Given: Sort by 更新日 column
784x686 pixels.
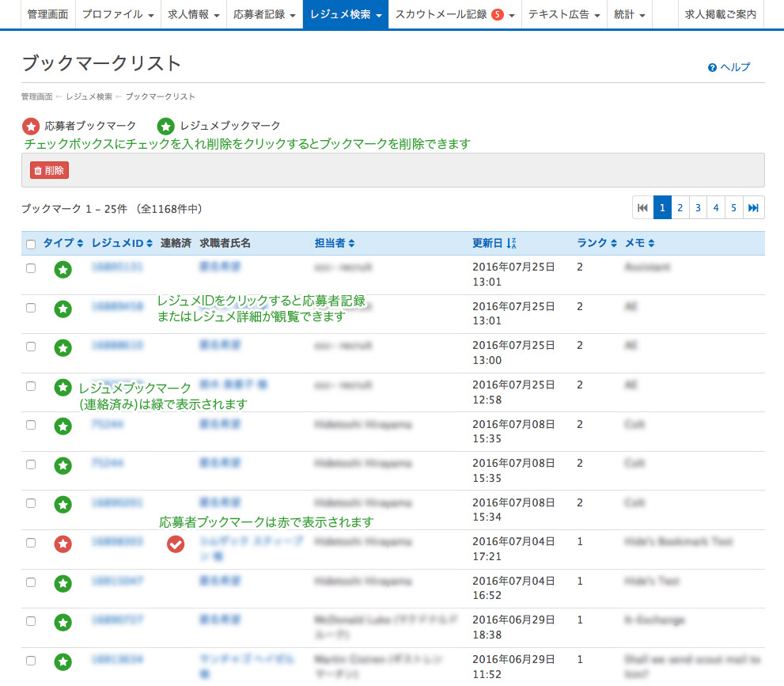Looking at the screenshot, I should 494,243.
